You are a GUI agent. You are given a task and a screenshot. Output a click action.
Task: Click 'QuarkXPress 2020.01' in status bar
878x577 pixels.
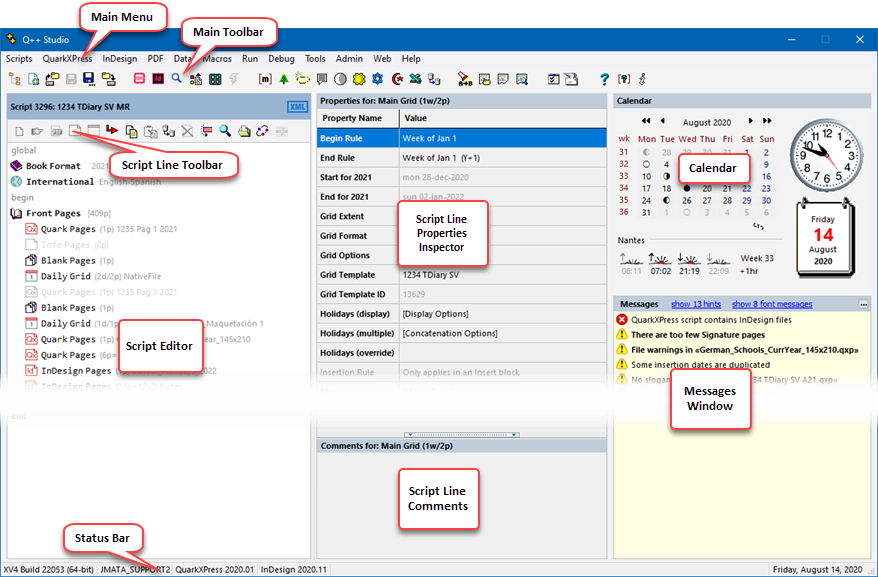(x=214, y=569)
